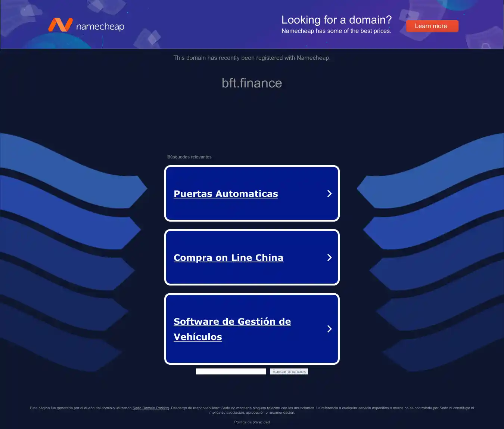
Task: Click the orange Namecheap logo icon
Action: [x=60, y=25]
